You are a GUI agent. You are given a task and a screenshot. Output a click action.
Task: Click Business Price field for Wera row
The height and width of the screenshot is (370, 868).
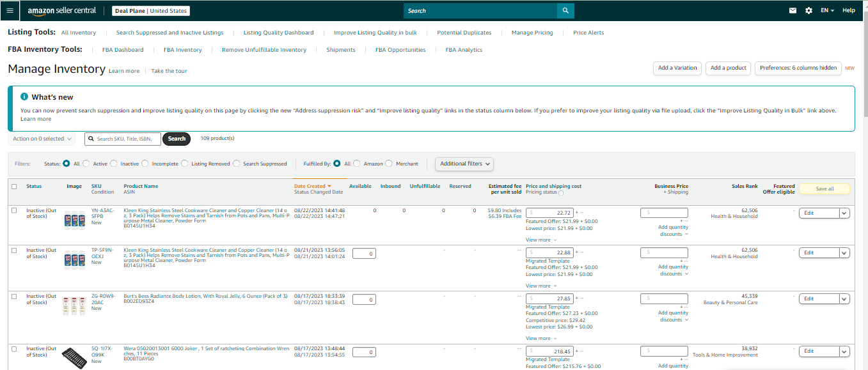tap(664, 351)
